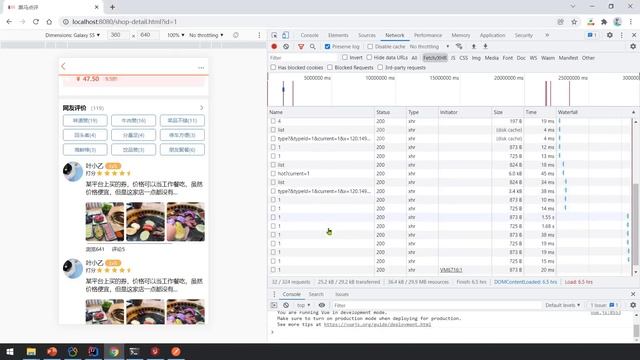The image size is (640, 360).
Task: Expand more DevTools tabs chevron
Action: tap(547, 35)
